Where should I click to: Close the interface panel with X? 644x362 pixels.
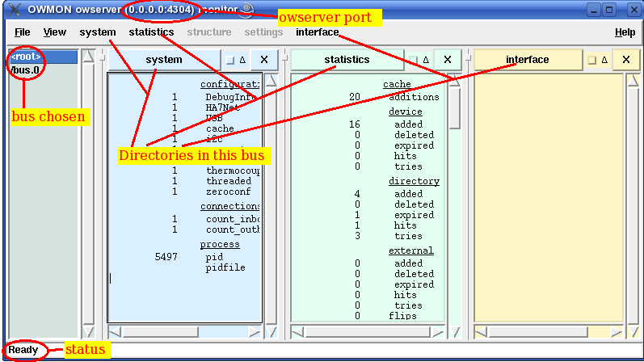pos(626,60)
